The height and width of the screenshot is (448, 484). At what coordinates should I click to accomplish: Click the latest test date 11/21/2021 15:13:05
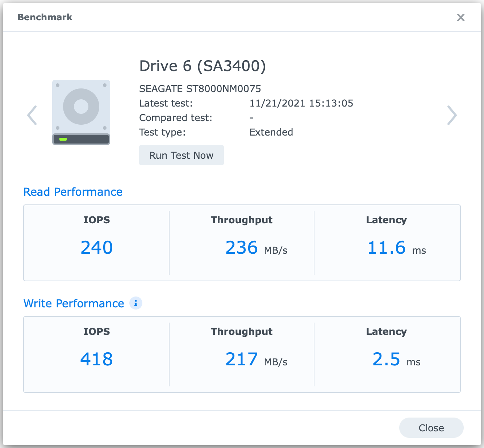pyautogui.click(x=301, y=103)
